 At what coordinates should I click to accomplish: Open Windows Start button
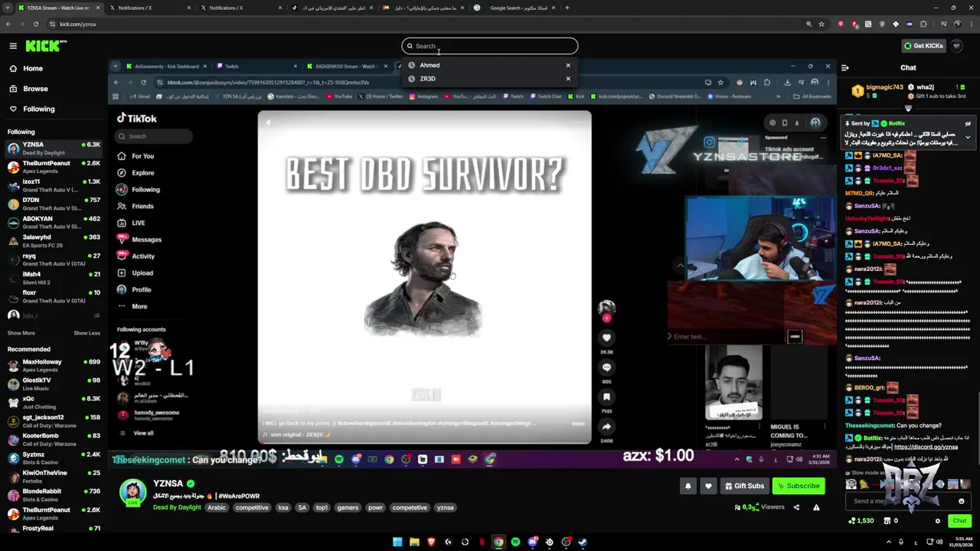coord(397,542)
